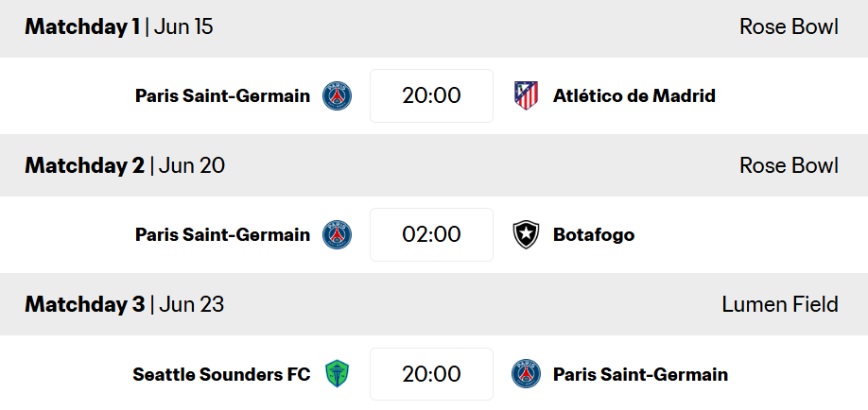The image size is (868, 410).
Task: Click the Botafogo star shield crest
Action: pos(526,234)
